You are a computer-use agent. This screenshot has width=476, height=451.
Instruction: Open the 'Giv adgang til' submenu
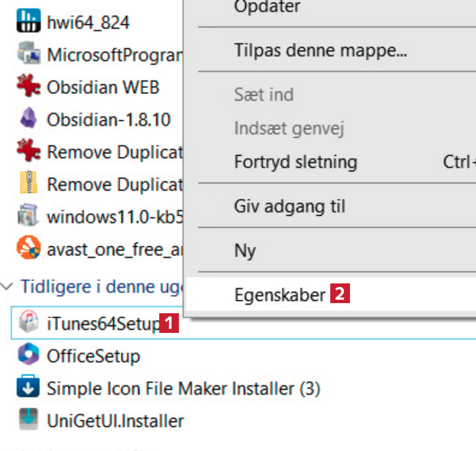pos(289,206)
